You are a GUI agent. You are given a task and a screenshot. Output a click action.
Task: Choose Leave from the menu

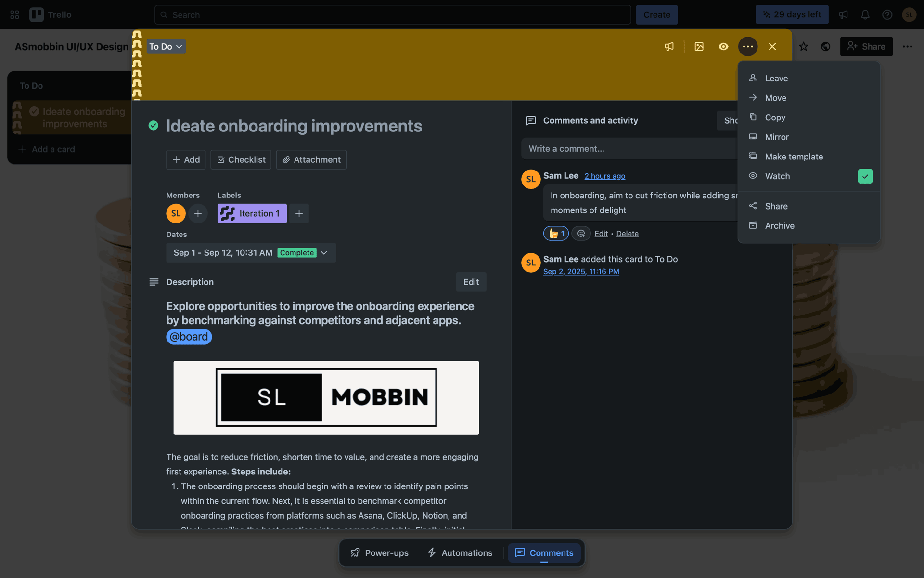(x=808, y=78)
